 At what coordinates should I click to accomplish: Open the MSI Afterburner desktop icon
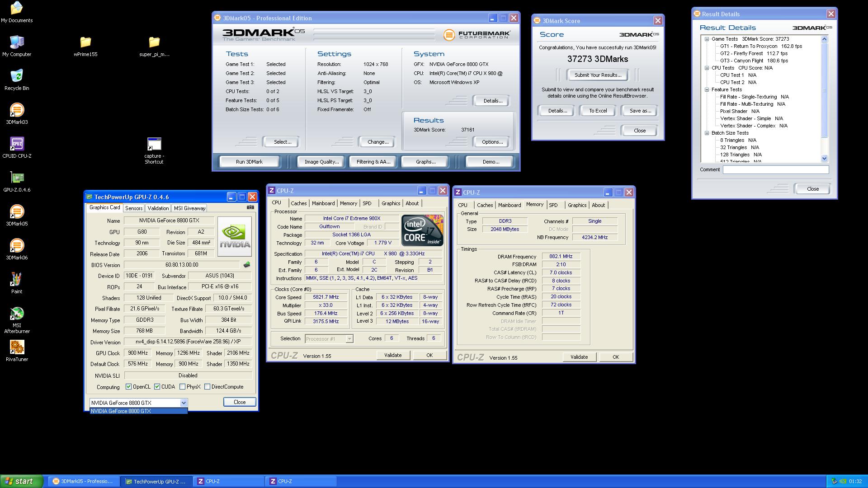click(x=17, y=314)
